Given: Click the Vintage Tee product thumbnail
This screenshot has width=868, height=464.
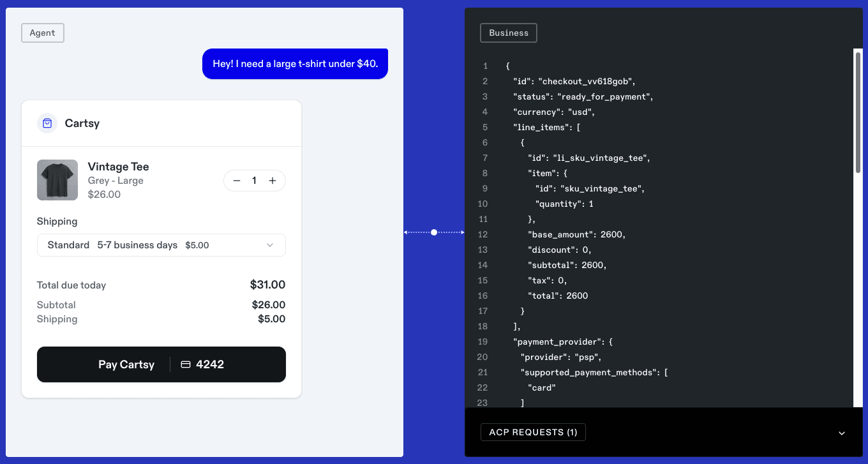Looking at the screenshot, I should pos(57,180).
